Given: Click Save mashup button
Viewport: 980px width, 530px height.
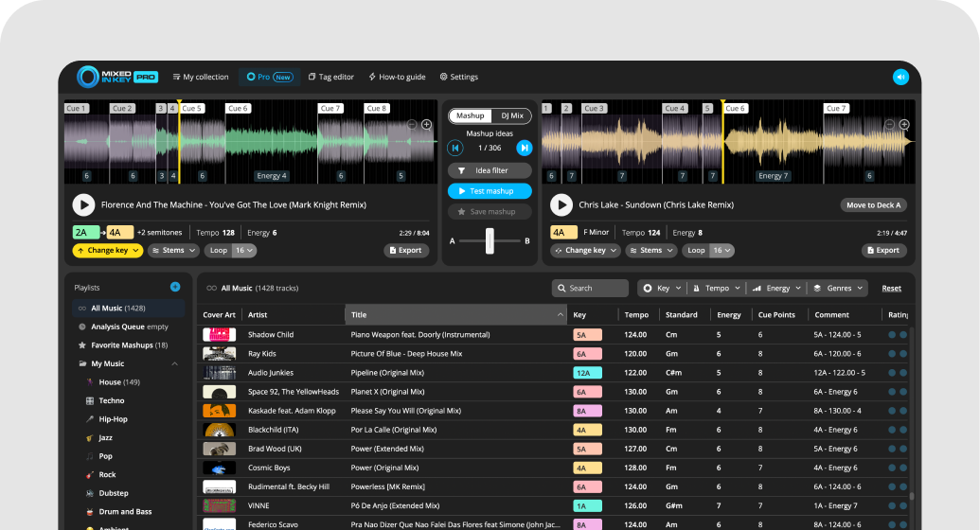Looking at the screenshot, I should pos(490,212).
